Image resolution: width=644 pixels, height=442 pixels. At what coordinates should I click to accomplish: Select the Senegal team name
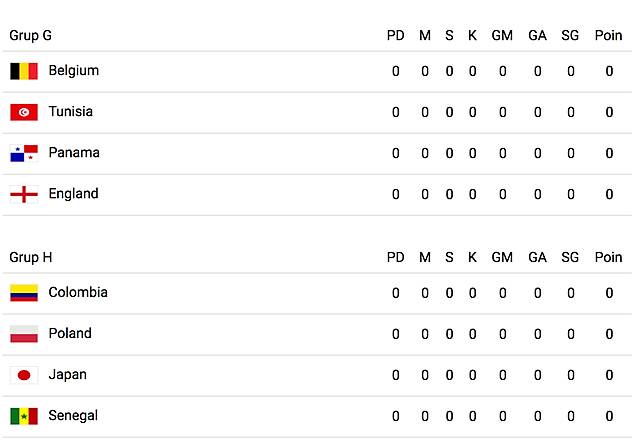(73, 416)
